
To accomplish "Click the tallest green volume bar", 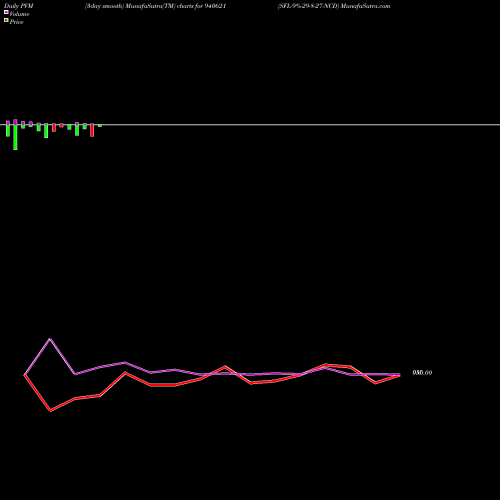I will [x=15, y=137].
